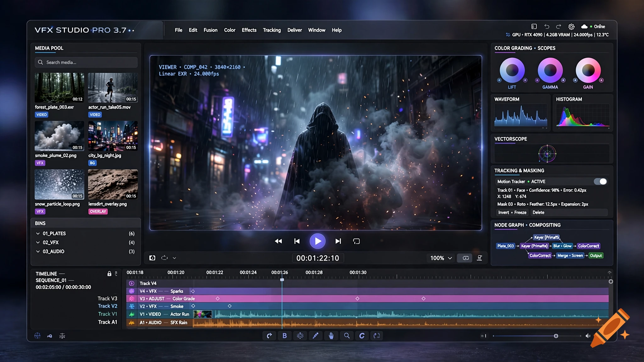Viewport: 644px width, 362px height.
Task: Click the V4 VFX Sparks track icon
Action: [132, 291]
